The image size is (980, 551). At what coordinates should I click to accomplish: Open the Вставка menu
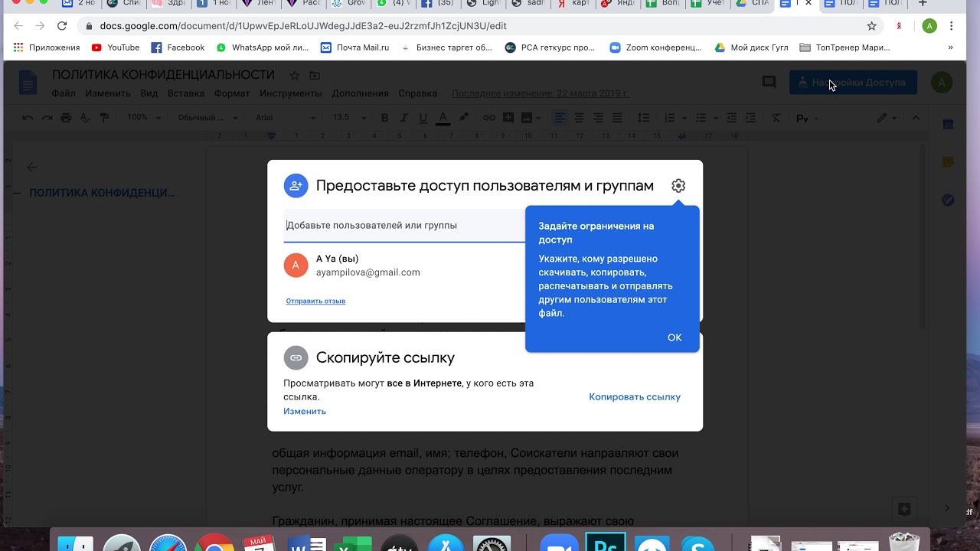click(186, 93)
